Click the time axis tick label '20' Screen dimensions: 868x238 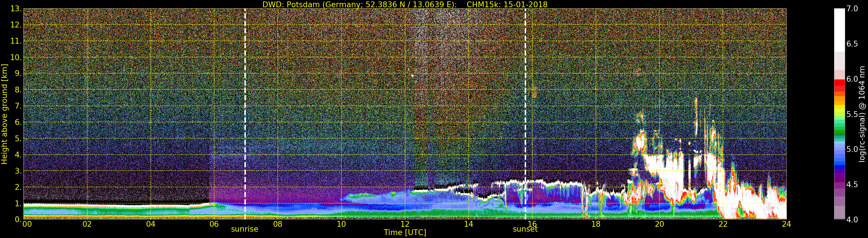[659, 224]
